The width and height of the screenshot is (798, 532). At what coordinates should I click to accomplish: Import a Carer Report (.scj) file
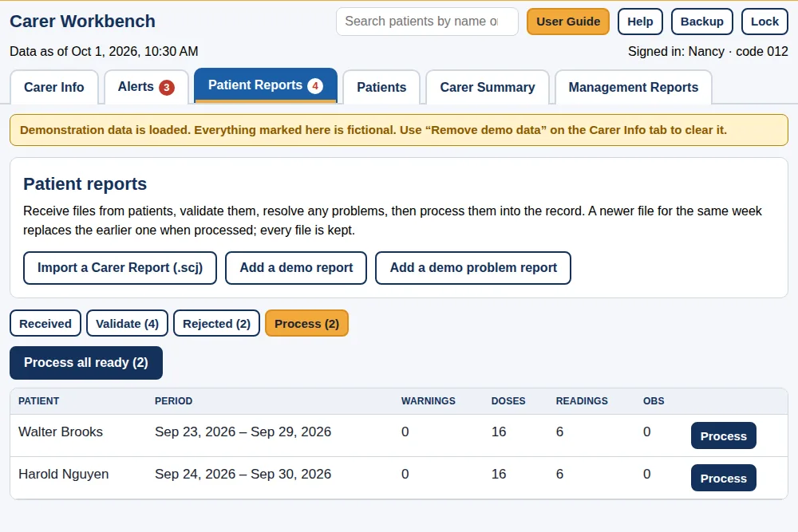point(120,267)
